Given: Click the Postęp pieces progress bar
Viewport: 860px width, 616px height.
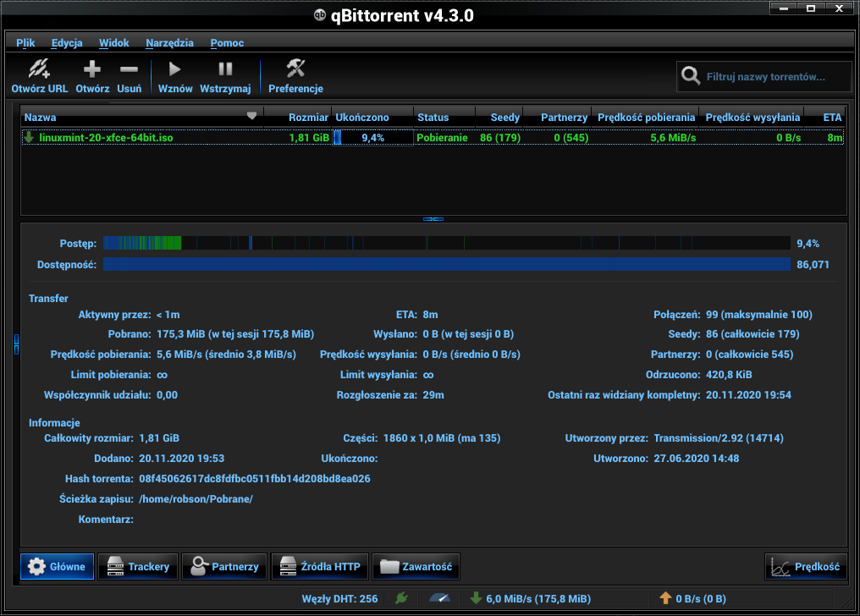Looking at the screenshot, I should point(446,243).
